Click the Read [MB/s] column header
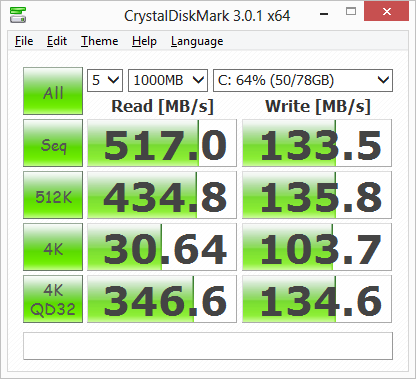416x379 pixels. (x=162, y=107)
